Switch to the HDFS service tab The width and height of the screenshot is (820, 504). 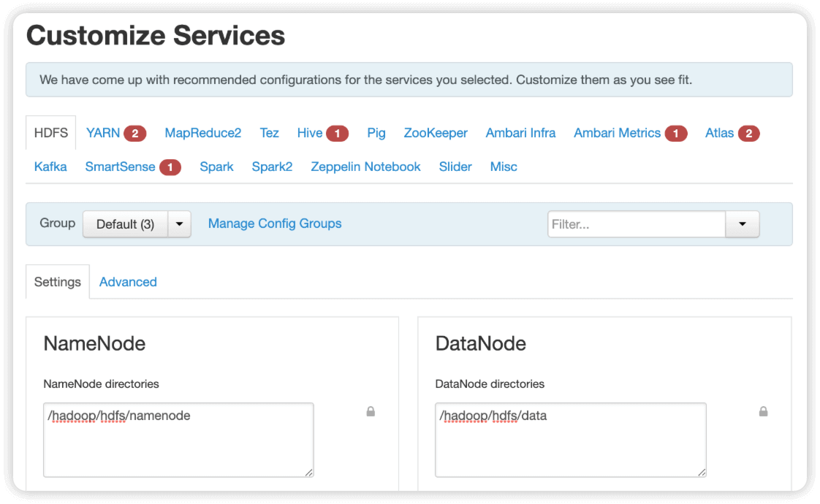50,133
